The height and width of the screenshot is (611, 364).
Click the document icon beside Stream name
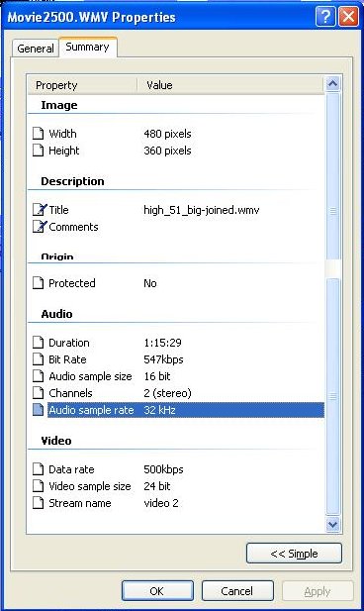[x=38, y=502]
